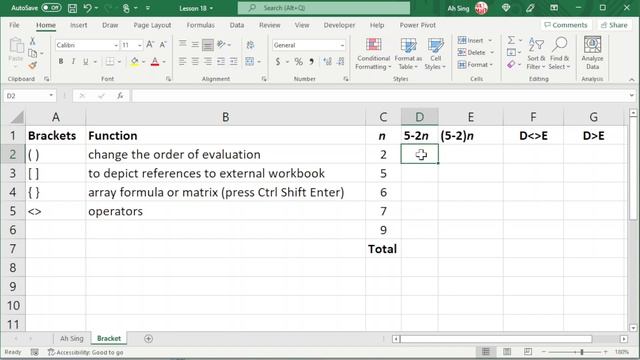Screen dimensions: 640x360
Task: Open the File tab
Action: [14, 25]
